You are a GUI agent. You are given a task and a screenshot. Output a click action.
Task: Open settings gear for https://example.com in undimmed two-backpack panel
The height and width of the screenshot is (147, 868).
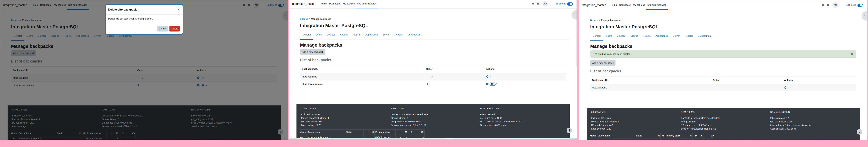point(487,84)
